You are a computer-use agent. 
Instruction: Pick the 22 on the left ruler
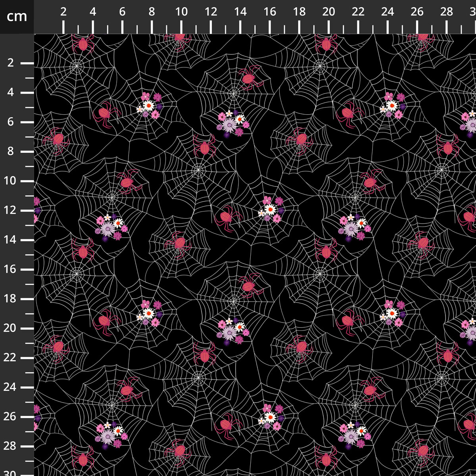point(10,358)
